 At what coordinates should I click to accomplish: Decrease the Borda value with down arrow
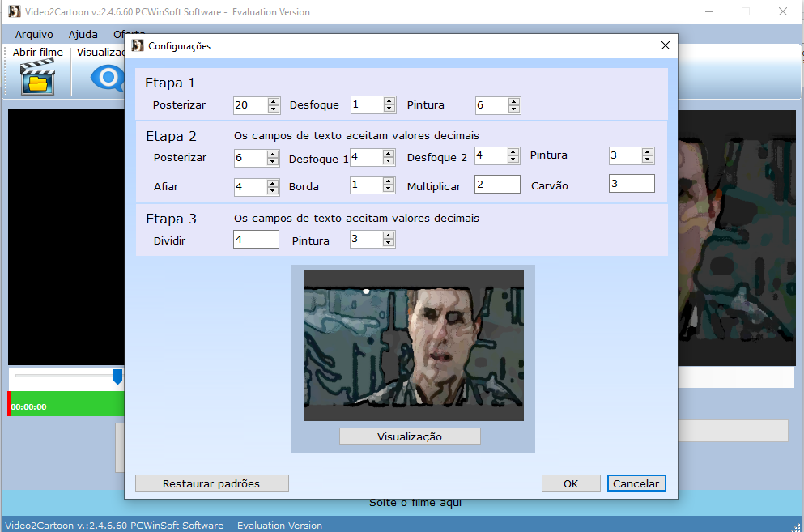click(x=389, y=189)
